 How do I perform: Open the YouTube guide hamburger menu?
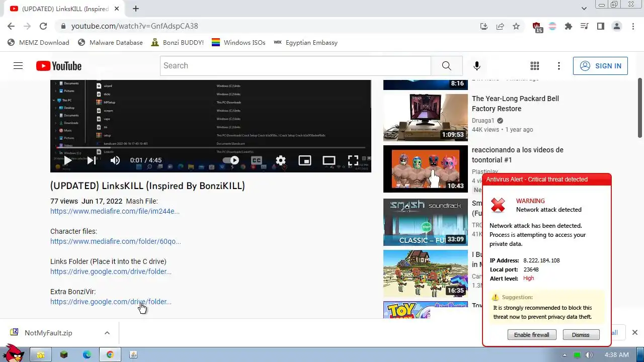(x=18, y=66)
